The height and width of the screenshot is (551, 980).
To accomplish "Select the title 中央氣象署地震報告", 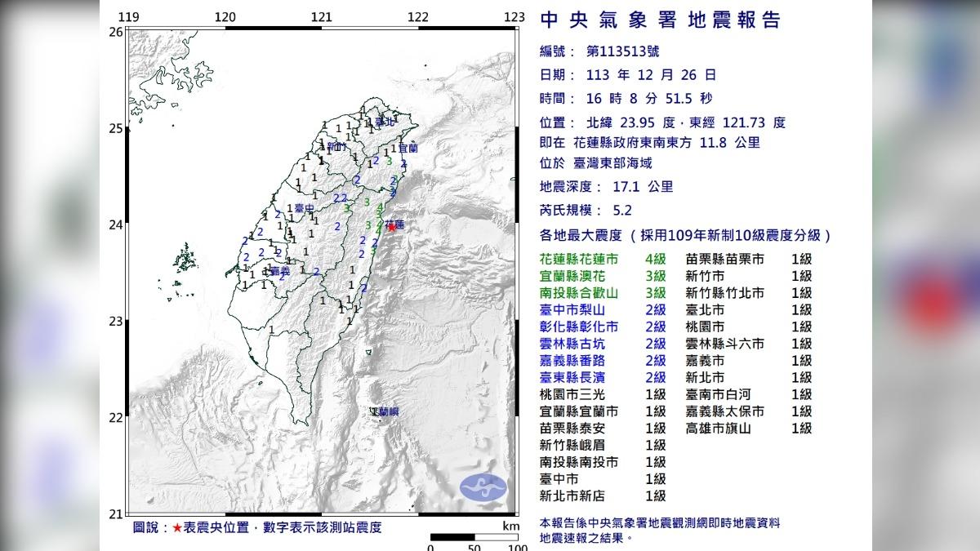I will tap(660, 20).
